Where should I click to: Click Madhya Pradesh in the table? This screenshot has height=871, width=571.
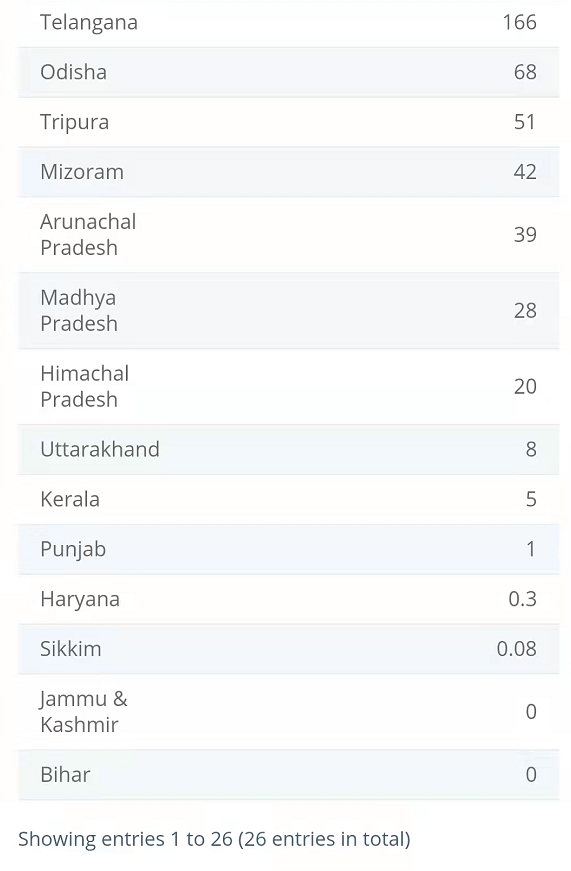pyautogui.click(x=78, y=311)
